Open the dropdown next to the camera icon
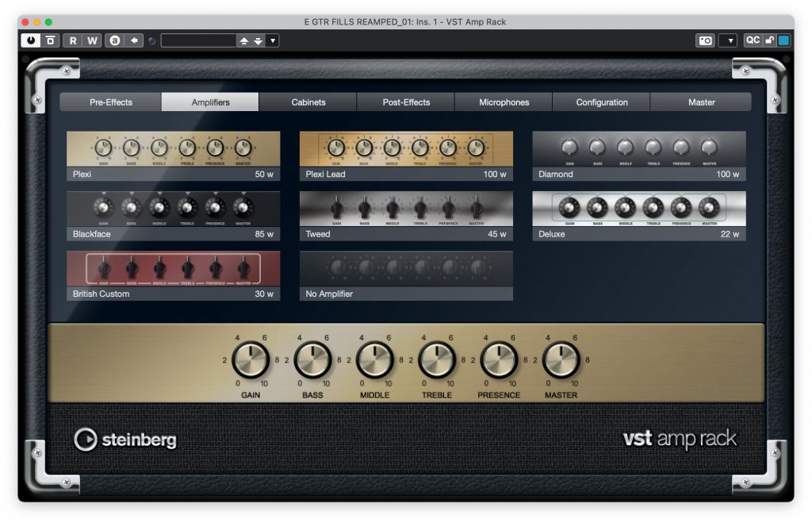This screenshot has height=523, width=812. (727, 40)
